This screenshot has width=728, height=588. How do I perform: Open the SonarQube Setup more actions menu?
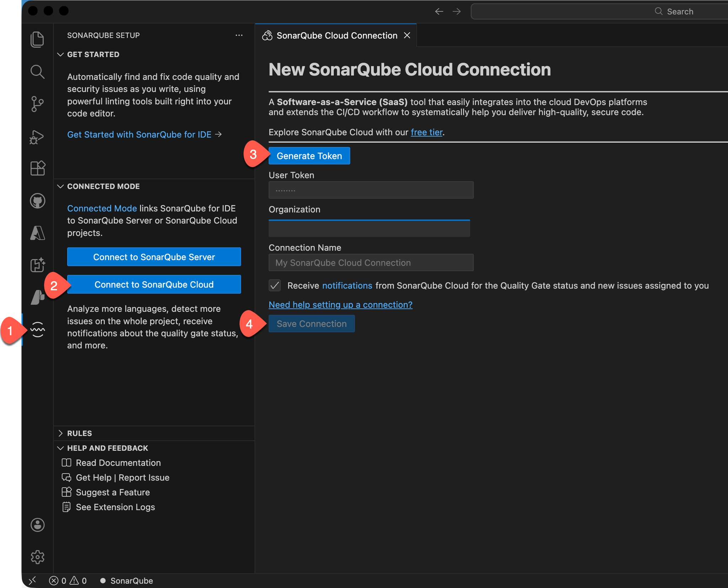(x=239, y=35)
